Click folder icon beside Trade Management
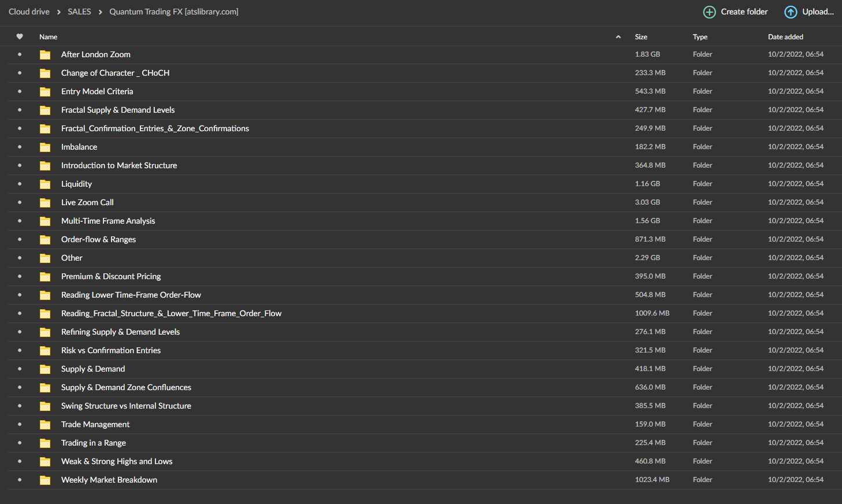The height and width of the screenshot is (504, 842). [x=45, y=425]
